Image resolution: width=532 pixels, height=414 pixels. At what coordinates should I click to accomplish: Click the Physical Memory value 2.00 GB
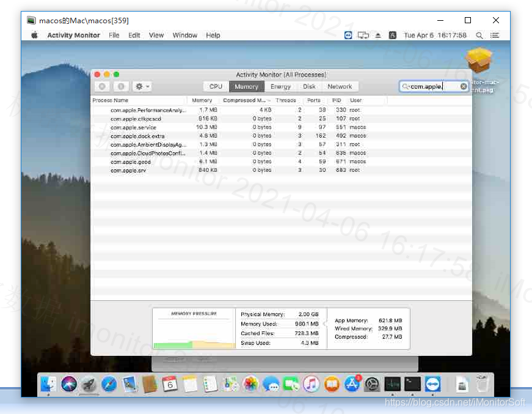coord(308,314)
